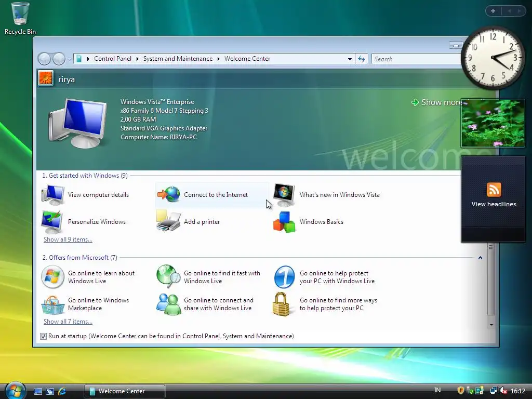Screen dimensions: 532x399
Task: Open the Start menu orb
Action: pos(15,391)
